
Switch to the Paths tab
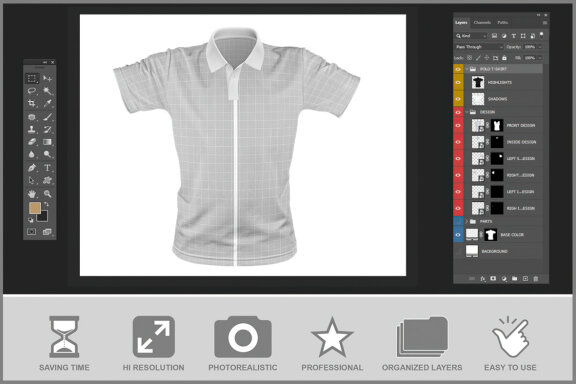point(503,22)
